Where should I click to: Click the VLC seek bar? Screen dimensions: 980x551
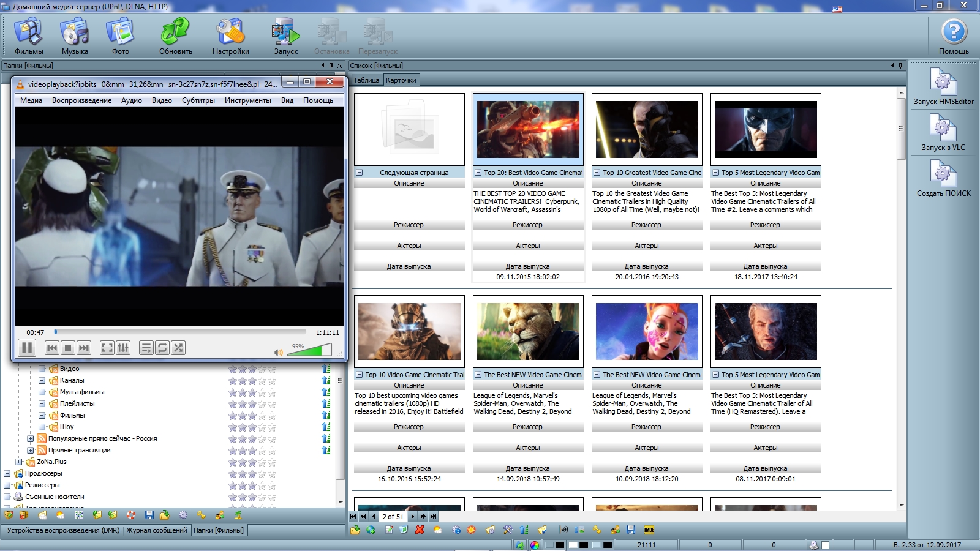pos(180,332)
